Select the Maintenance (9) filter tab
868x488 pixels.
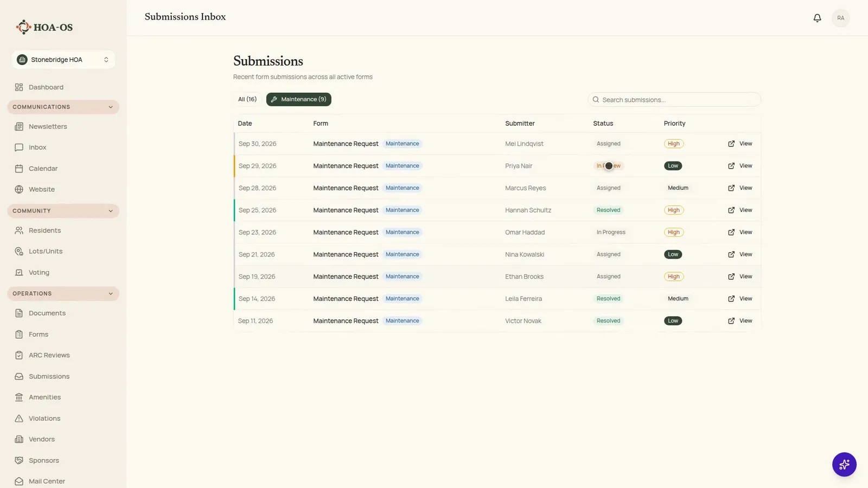(298, 99)
